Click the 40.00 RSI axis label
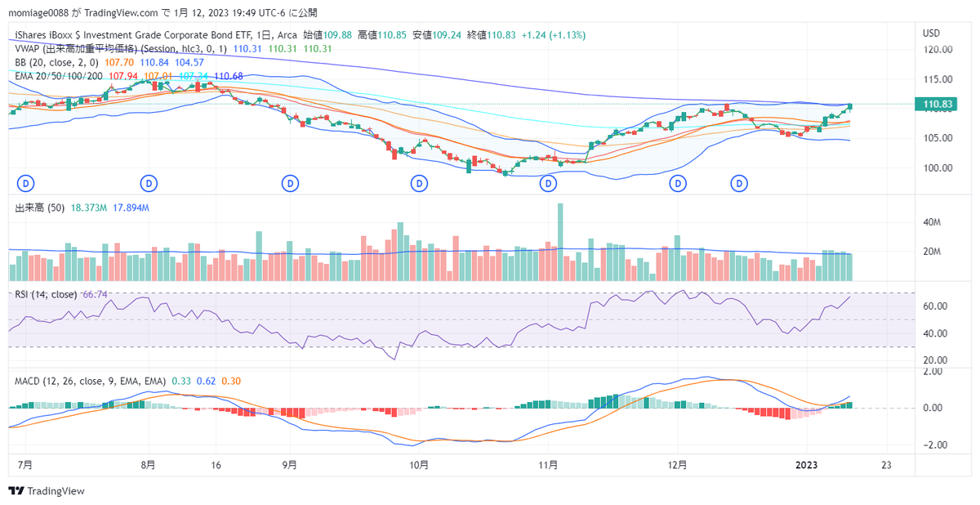This screenshot has width=980, height=505. [x=935, y=333]
